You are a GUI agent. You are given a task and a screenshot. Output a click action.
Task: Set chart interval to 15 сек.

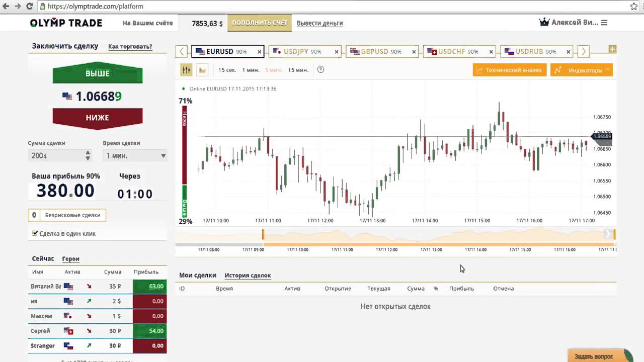(227, 70)
